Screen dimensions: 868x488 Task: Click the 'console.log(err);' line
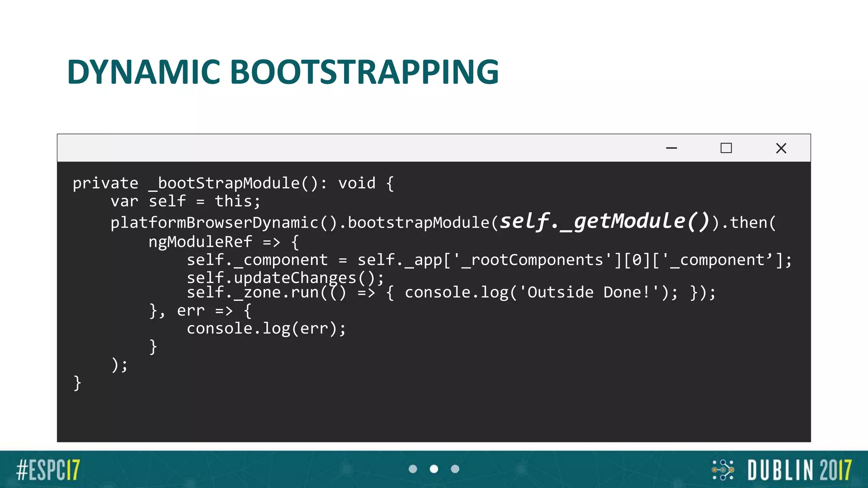[x=267, y=329]
